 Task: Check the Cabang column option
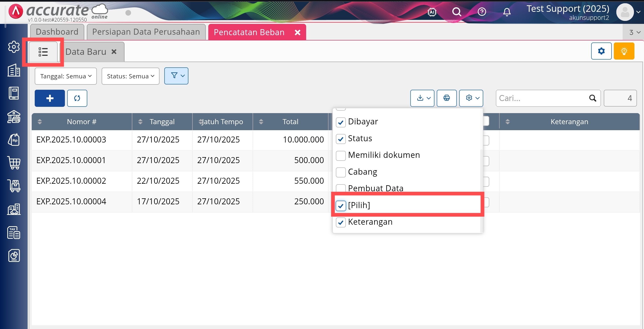click(x=341, y=172)
